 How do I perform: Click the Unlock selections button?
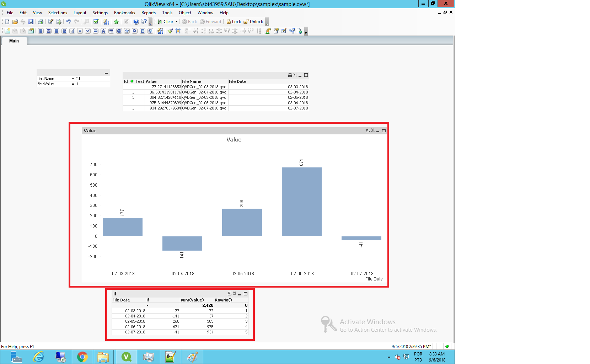[253, 22]
